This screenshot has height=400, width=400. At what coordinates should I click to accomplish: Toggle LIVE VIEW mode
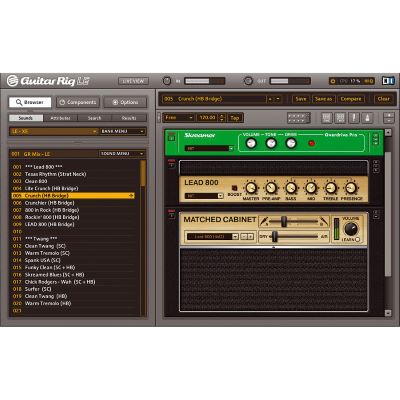click(133, 81)
